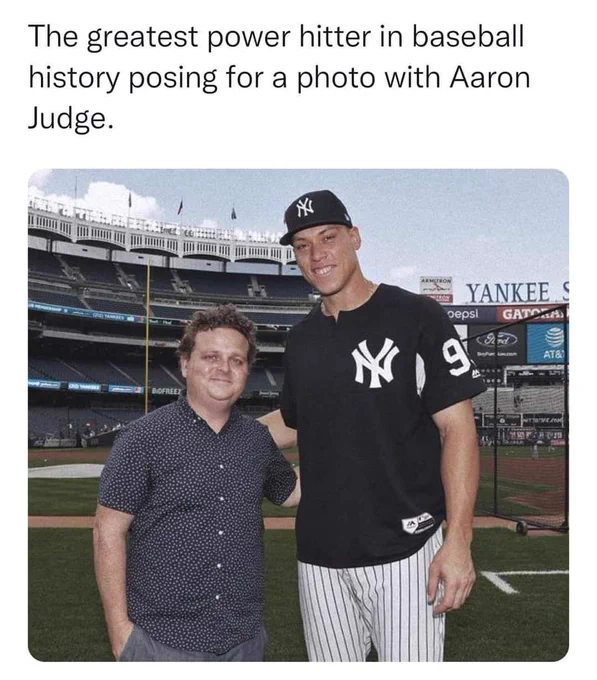Click the Gatorade advertisement banner
The height and width of the screenshot is (680, 597).
[x=533, y=313]
